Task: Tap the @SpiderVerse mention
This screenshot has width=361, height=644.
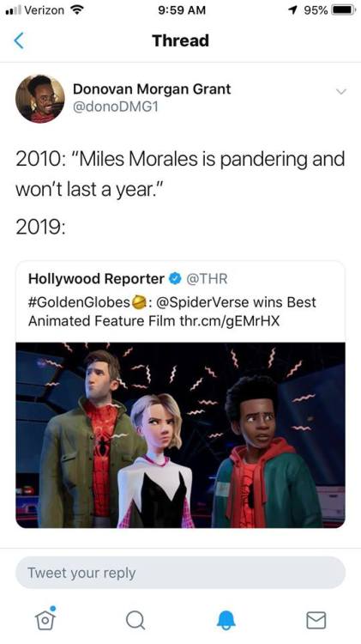Action: [x=202, y=303]
